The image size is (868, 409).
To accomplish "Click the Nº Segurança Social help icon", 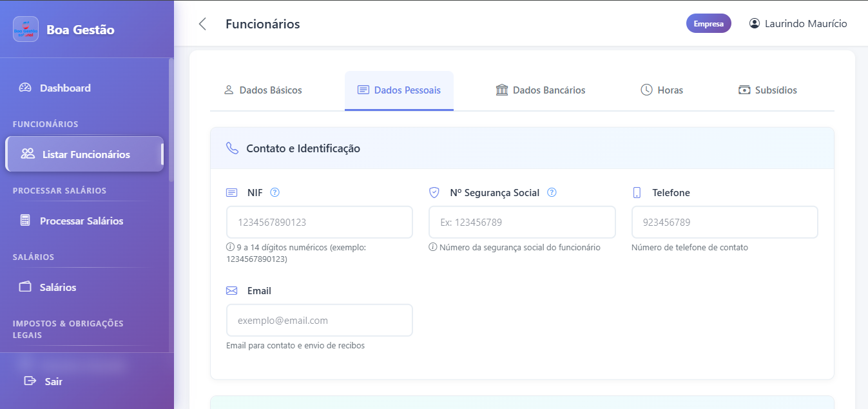I will click(552, 192).
